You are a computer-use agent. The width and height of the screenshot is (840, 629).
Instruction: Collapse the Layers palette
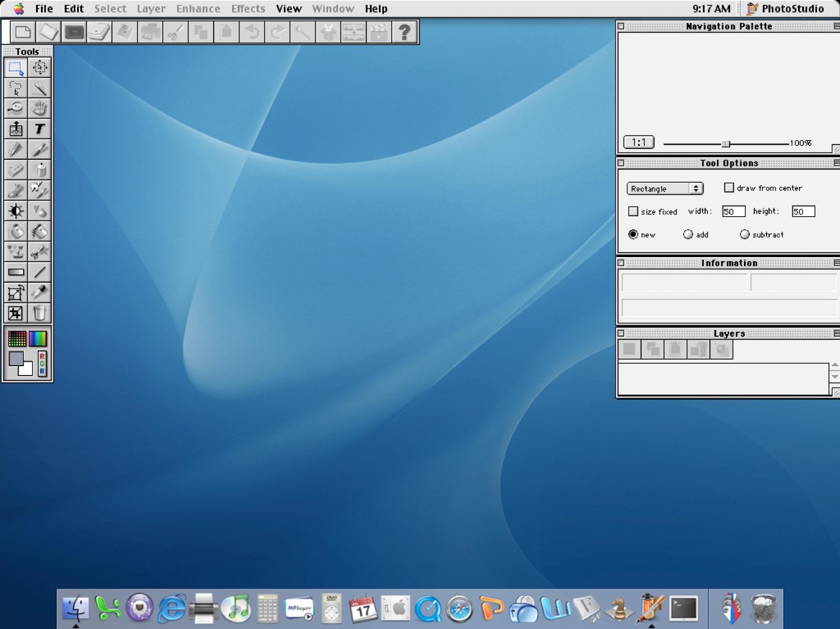836,333
